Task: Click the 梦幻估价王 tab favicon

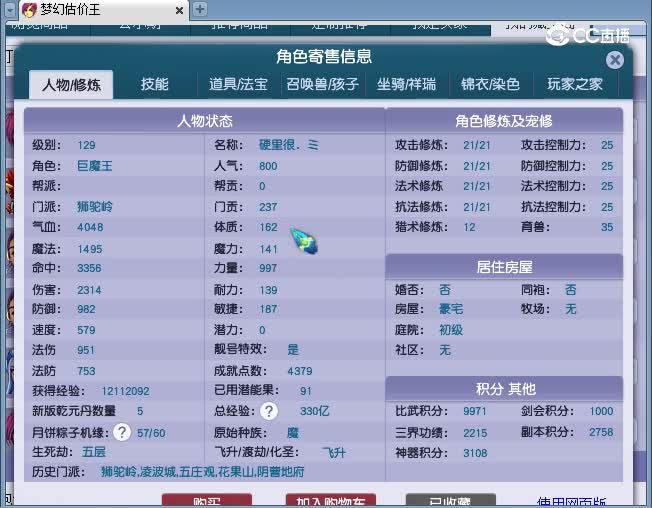Action: [x=29, y=10]
